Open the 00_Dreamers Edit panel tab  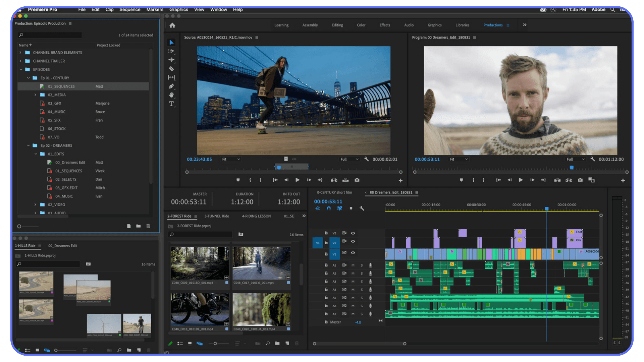point(62,246)
